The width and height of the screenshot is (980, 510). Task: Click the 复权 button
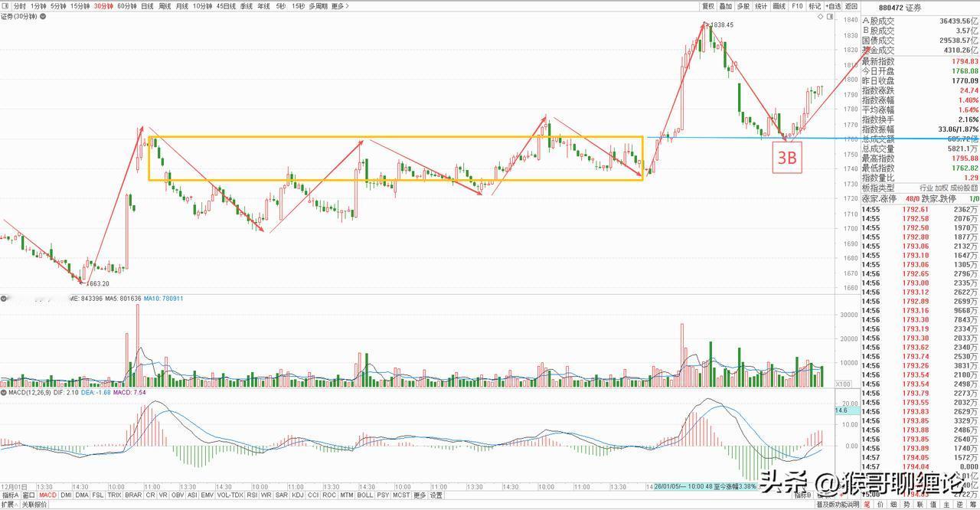click(x=708, y=6)
